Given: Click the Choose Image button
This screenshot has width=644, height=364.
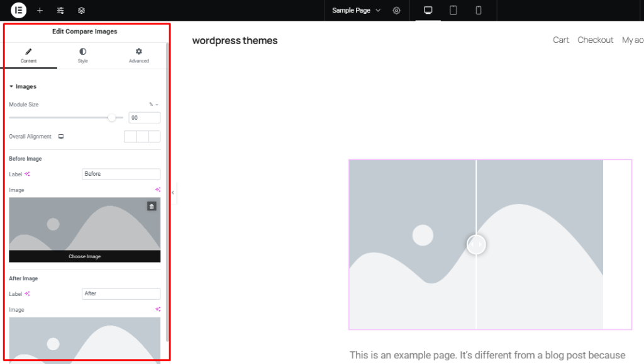Looking at the screenshot, I should 84,256.
